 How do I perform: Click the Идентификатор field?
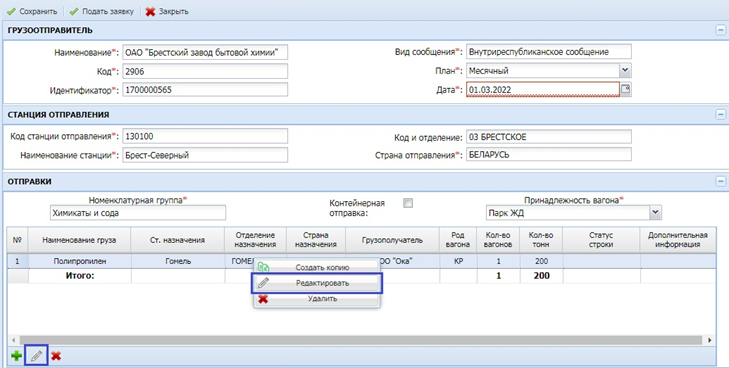pos(205,90)
